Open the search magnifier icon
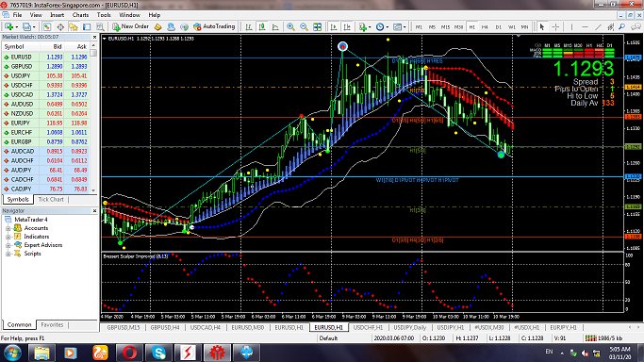644x362 pixels. point(622,26)
